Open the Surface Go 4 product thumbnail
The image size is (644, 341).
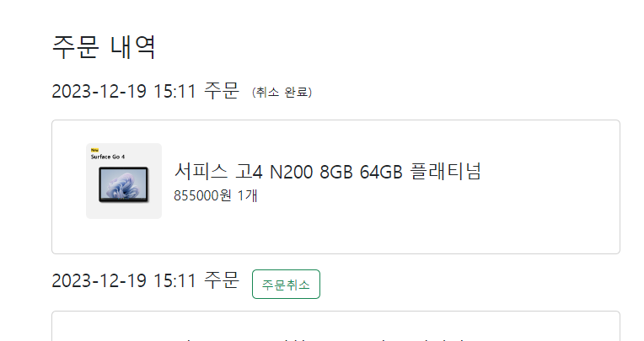124,181
